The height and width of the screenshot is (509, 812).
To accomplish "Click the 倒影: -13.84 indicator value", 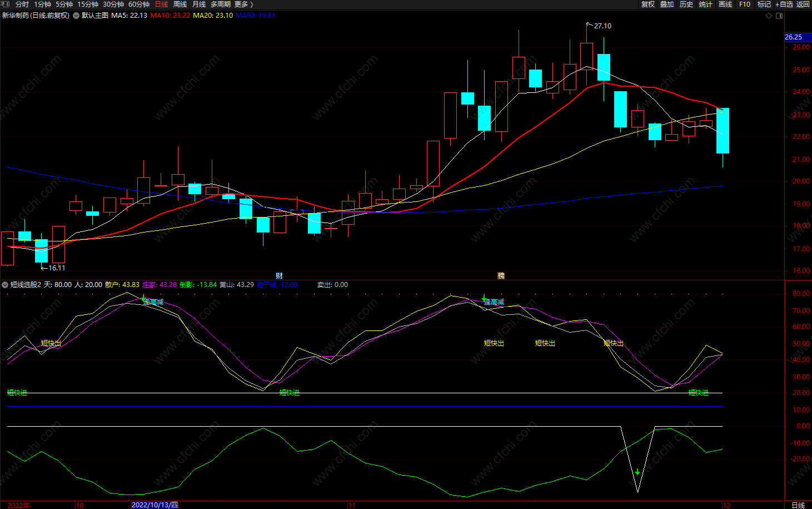I will click(198, 285).
